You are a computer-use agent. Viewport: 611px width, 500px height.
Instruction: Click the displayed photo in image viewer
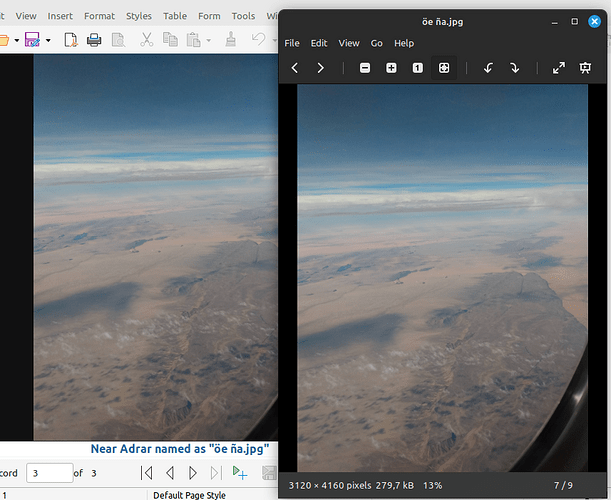coord(442,278)
